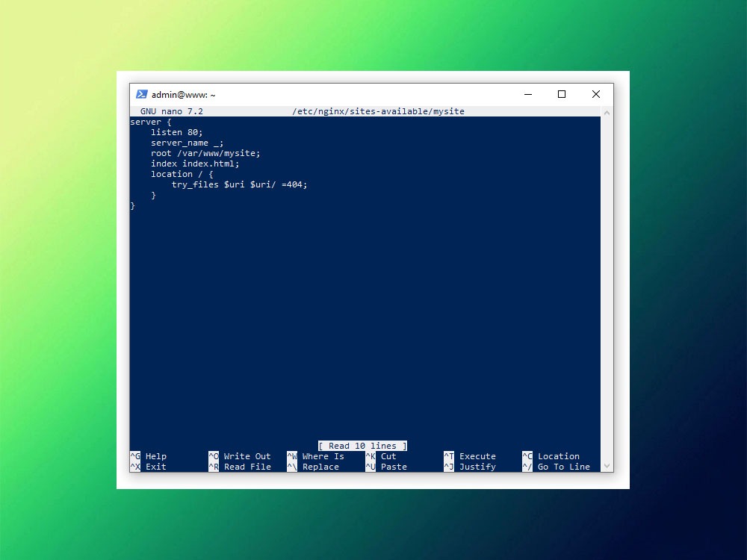Click the admin@www title bar text
The height and width of the screenshot is (560, 747).
(x=185, y=94)
